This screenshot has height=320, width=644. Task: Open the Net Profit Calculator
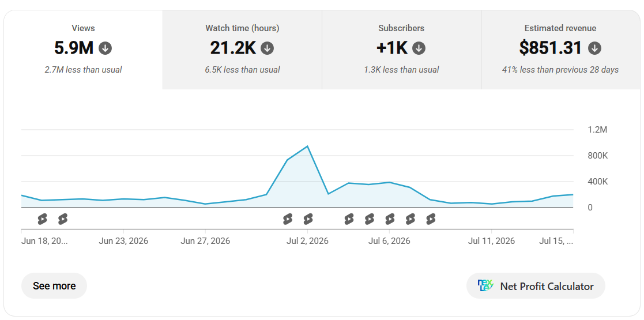pyautogui.click(x=536, y=286)
